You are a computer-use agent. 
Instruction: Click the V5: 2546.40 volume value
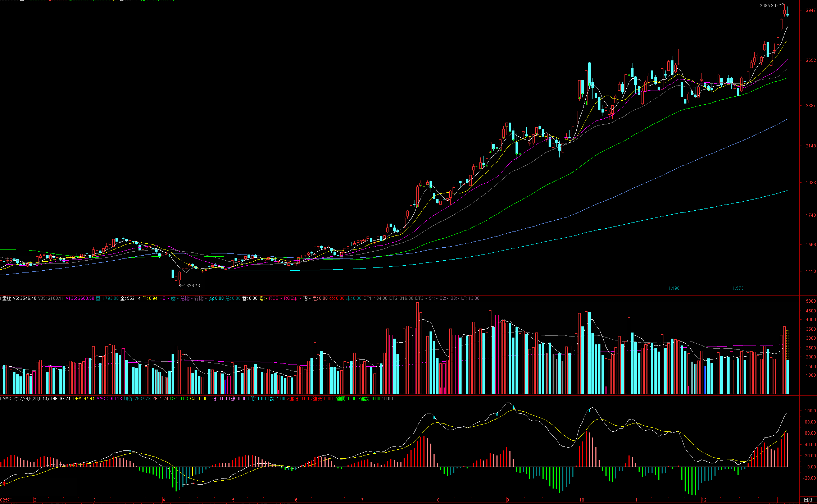pos(24,298)
